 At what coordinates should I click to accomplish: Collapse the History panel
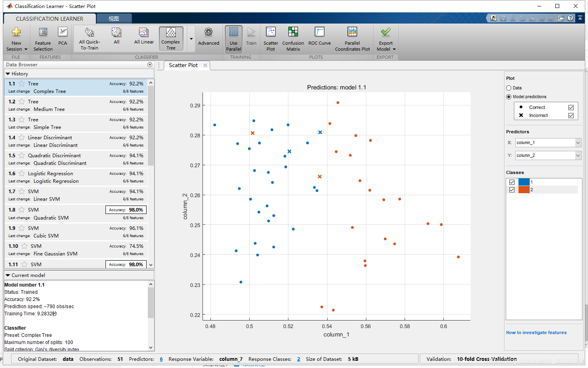pyautogui.click(x=7, y=74)
